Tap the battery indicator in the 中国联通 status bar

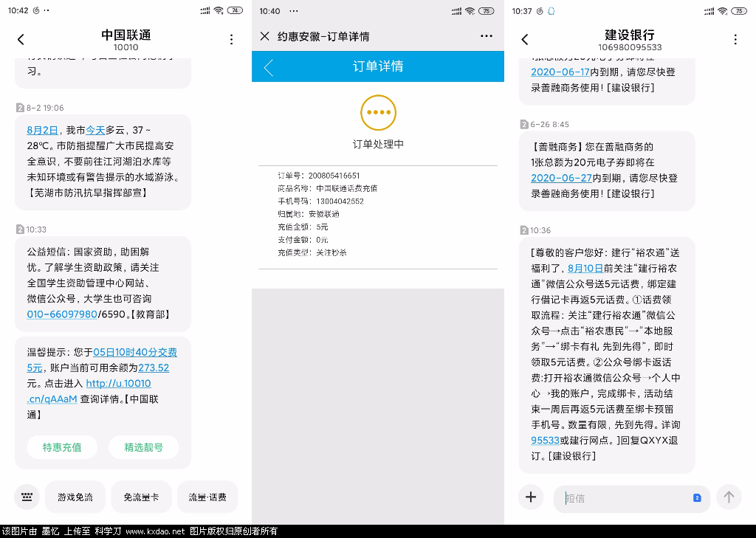pyautogui.click(x=235, y=10)
